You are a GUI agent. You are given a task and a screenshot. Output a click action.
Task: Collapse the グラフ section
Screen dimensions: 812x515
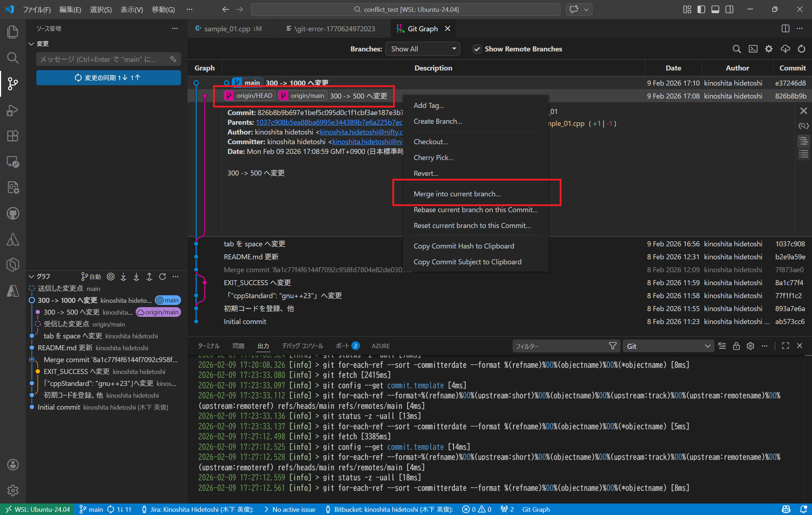pyautogui.click(x=32, y=276)
